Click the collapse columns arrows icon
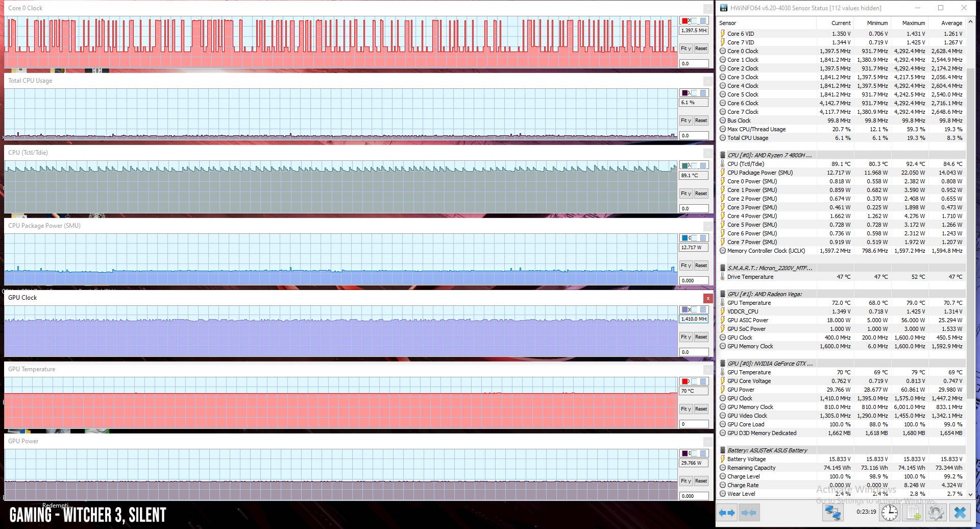 pyautogui.click(x=749, y=513)
